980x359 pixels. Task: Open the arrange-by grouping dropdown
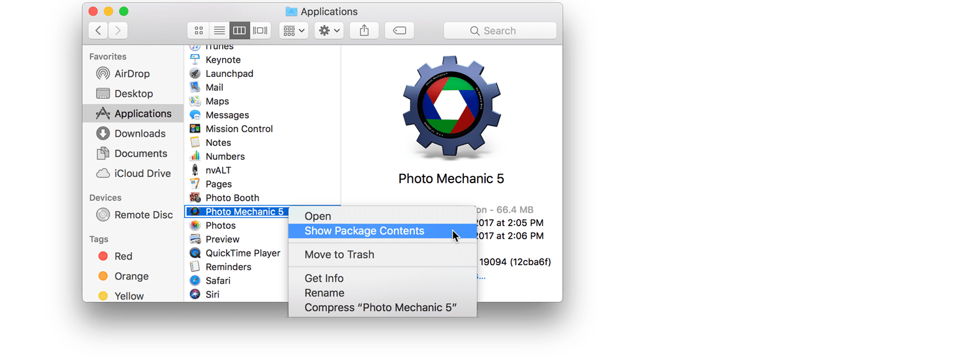pos(294,30)
